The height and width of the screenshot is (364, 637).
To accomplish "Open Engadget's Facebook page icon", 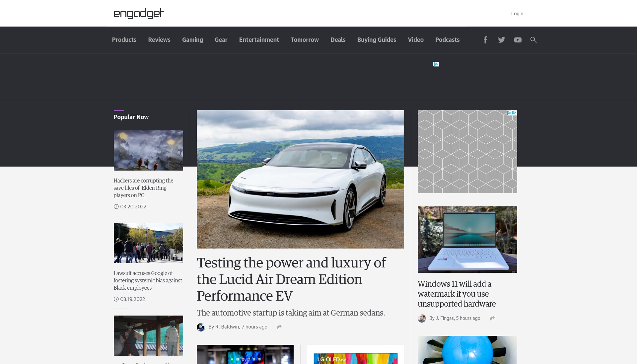I will 485,40.
